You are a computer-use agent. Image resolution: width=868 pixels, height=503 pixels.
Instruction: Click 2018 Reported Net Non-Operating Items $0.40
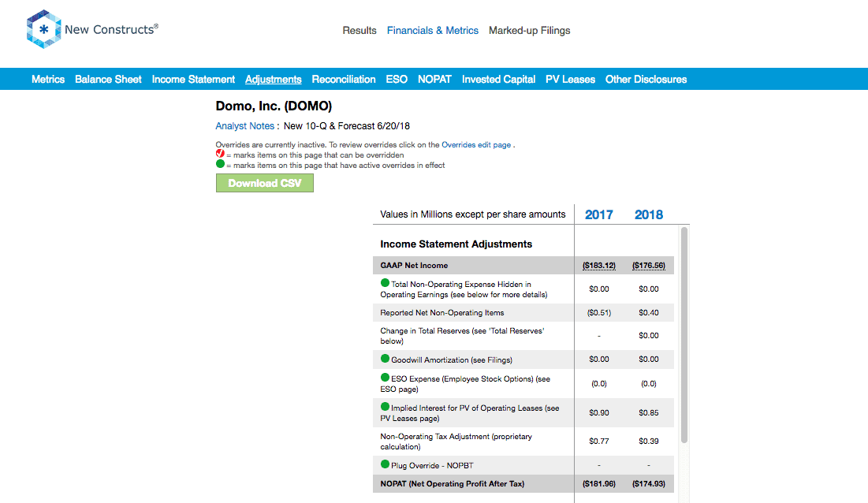click(649, 313)
